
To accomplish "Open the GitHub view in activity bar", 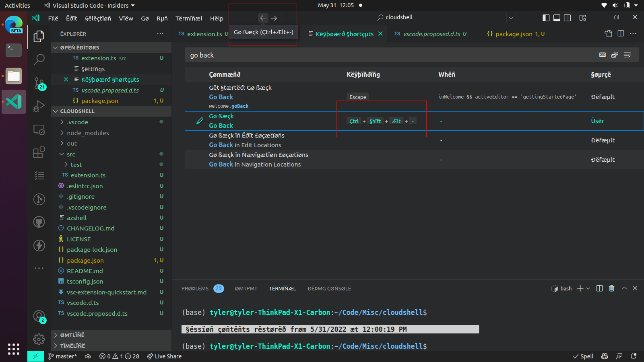I will [x=39, y=222].
